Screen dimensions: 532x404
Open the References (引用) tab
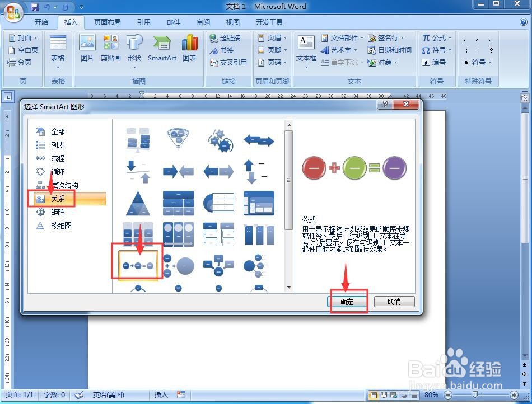tap(143, 22)
